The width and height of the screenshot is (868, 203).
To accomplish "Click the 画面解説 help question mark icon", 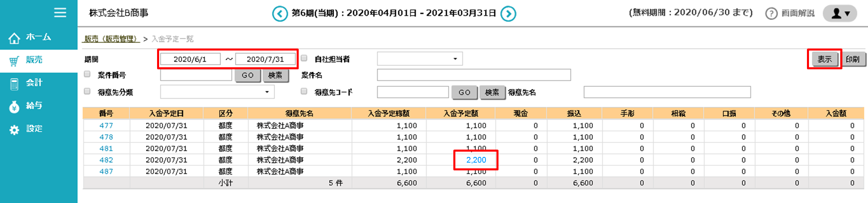I will click(771, 14).
